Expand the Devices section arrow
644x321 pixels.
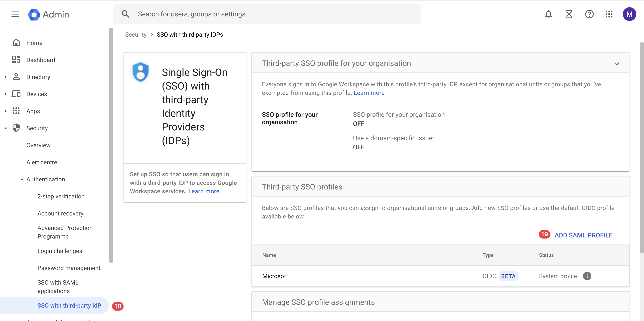pos(6,94)
